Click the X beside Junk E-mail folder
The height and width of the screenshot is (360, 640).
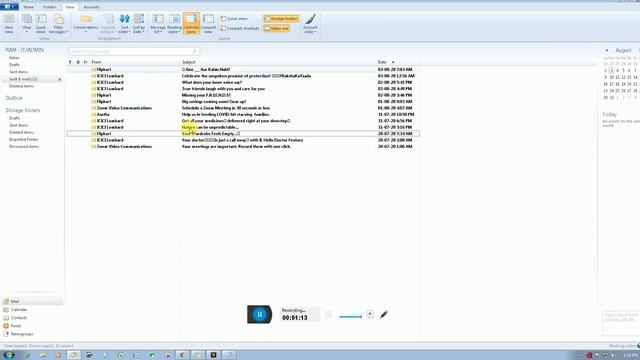coord(60,79)
